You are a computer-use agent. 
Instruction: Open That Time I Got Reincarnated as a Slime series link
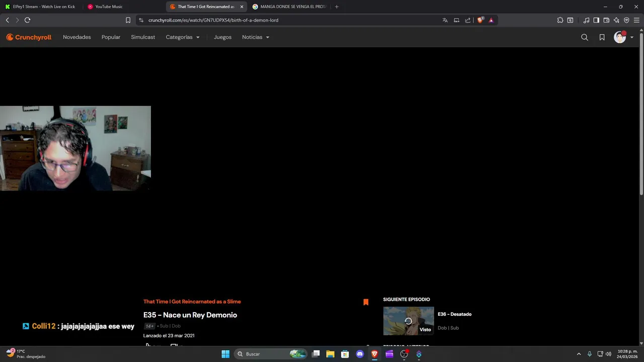point(192,302)
